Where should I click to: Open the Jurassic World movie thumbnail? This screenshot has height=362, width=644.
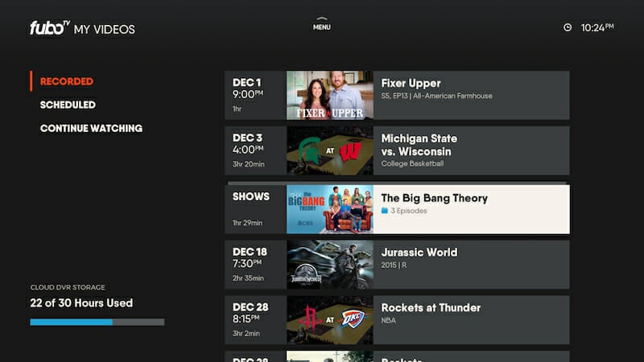click(330, 265)
